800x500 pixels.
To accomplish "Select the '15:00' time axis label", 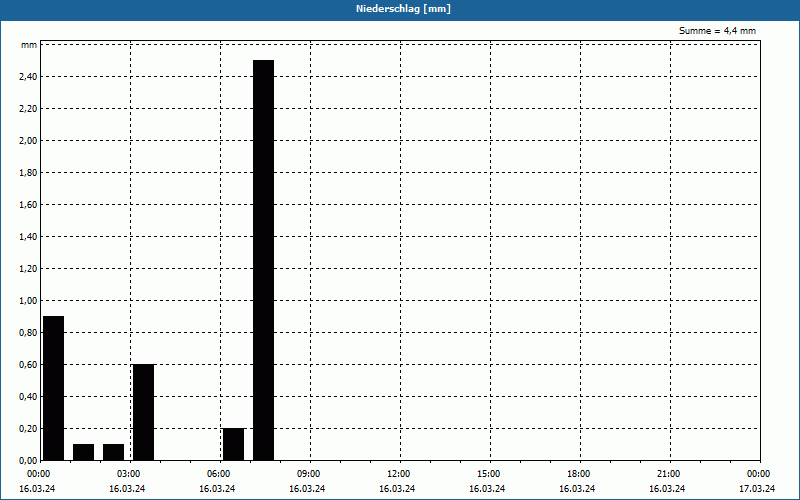I will coord(489,474).
